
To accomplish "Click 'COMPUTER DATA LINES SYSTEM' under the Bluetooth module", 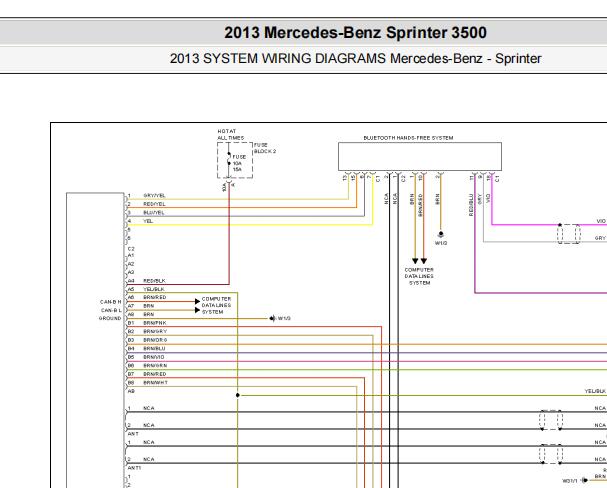I will pos(419,276).
